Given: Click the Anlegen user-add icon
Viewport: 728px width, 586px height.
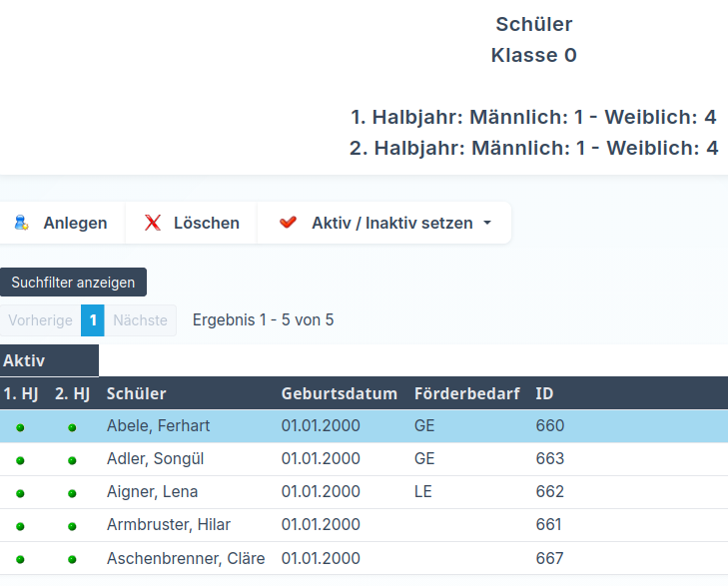Looking at the screenshot, I should (x=21, y=223).
